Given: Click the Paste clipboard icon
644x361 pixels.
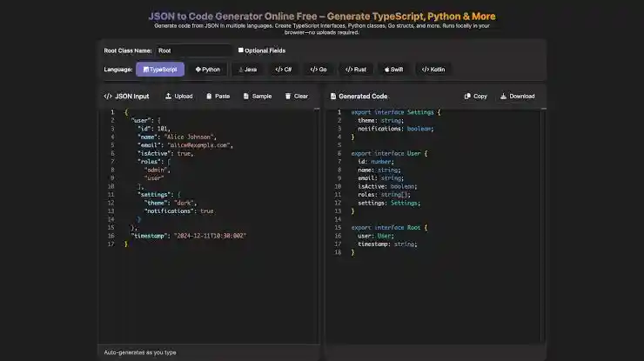Looking at the screenshot, I should [209, 96].
